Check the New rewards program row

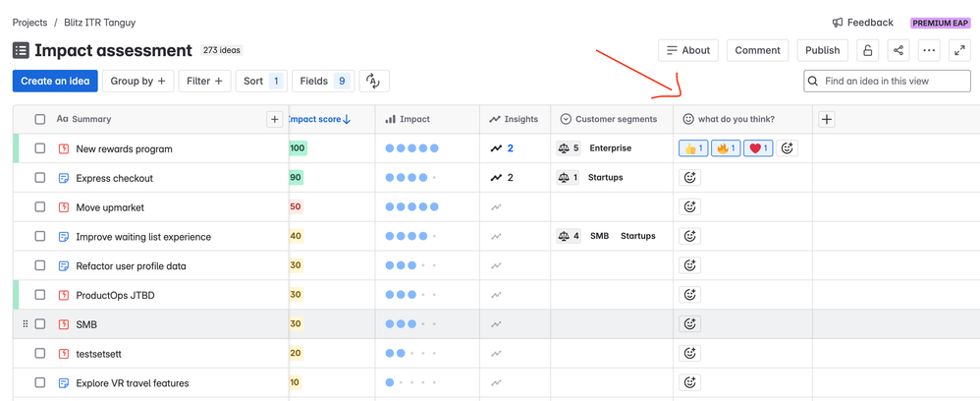[x=40, y=148]
